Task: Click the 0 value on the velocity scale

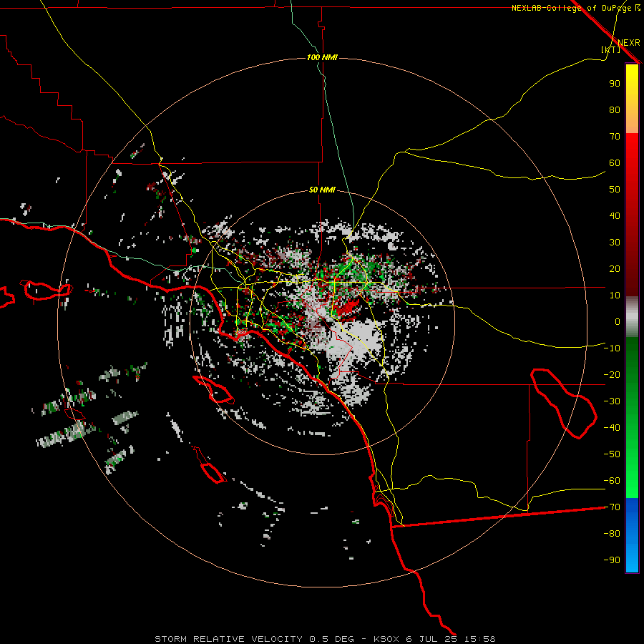Action: coord(618,322)
